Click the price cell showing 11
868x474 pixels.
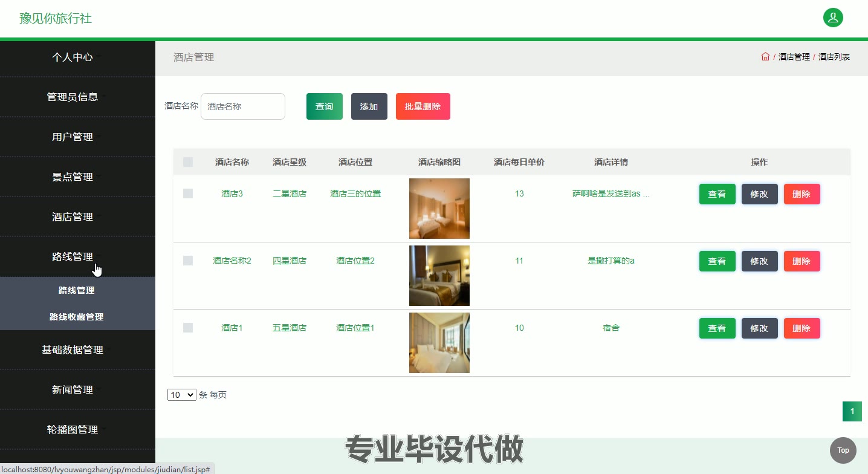tap(519, 261)
